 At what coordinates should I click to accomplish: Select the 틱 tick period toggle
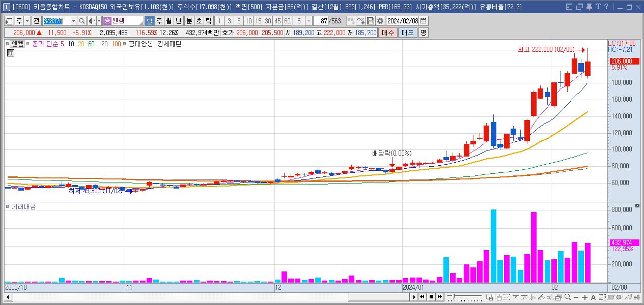(x=209, y=21)
